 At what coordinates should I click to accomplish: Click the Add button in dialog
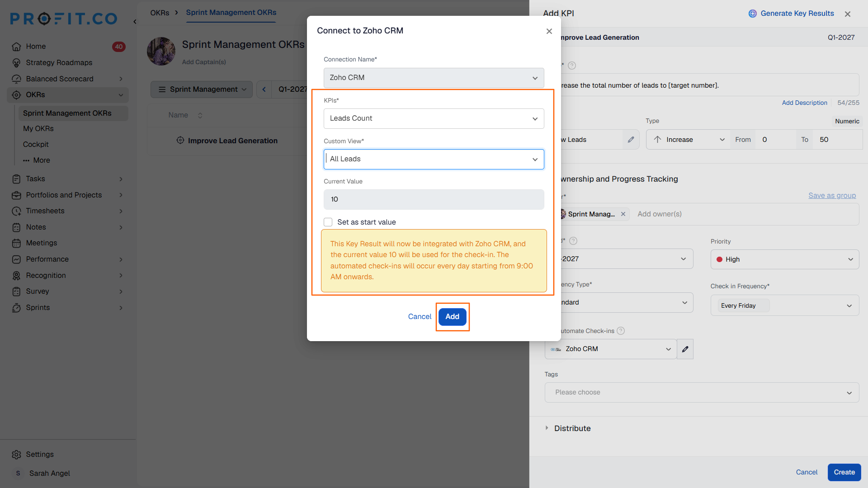click(x=452, y=317)
